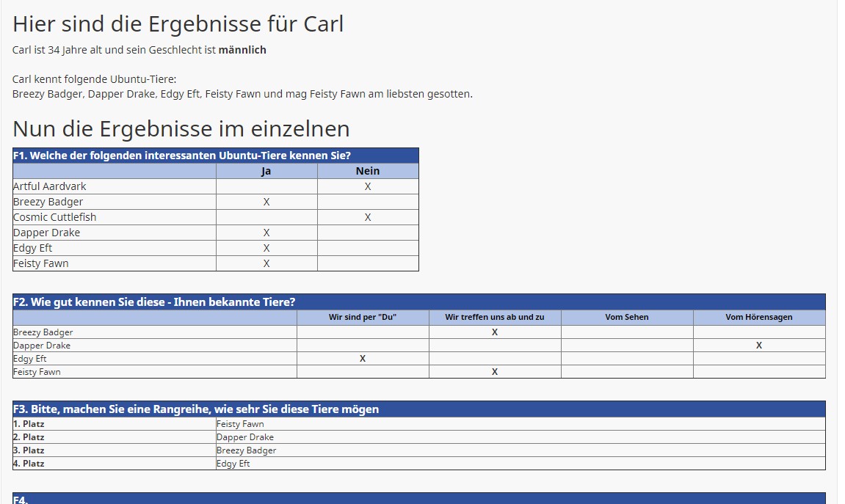This screenshot has width=845, height=504.
Task: Click the "2. Platz" label
Action: (x=29, y=437)
